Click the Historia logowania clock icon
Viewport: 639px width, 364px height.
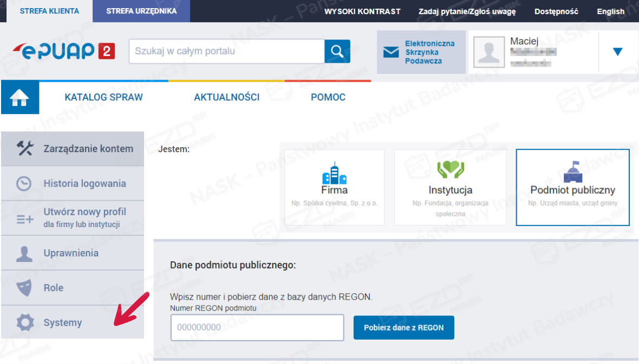24,184
